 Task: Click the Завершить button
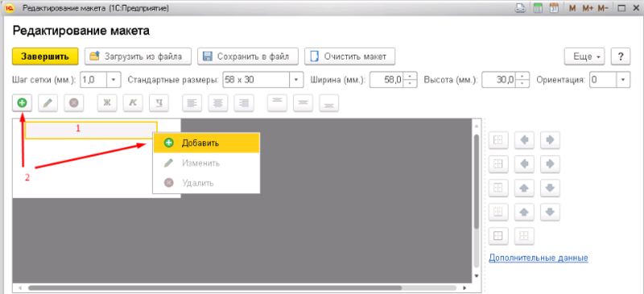(x=45, y=56)
